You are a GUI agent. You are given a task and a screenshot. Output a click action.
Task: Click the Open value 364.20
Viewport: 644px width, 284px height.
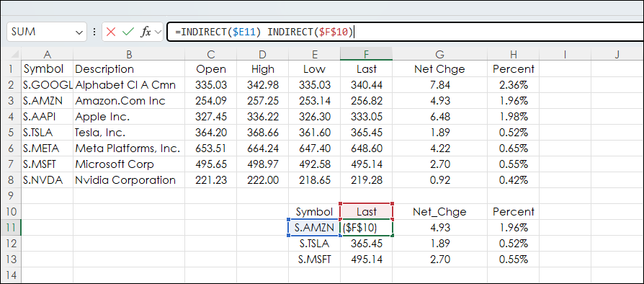tap(210, 133)
